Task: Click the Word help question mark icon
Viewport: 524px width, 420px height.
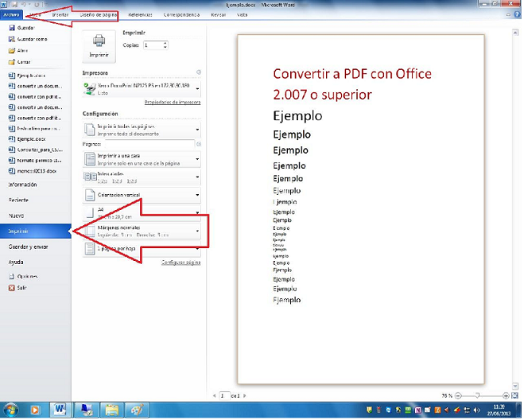Action: (x=517, y=14)
